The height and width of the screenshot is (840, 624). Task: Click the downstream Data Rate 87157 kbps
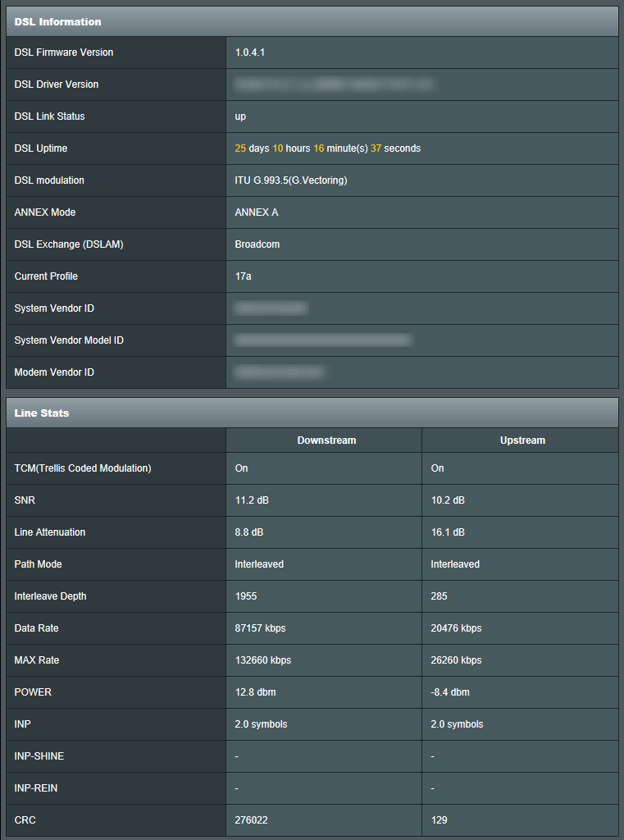[x=260, y=628]
